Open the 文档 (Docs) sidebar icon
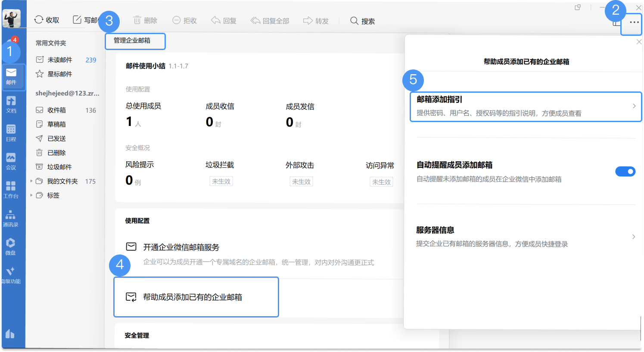Screen dimensions: 644x352 11,104
